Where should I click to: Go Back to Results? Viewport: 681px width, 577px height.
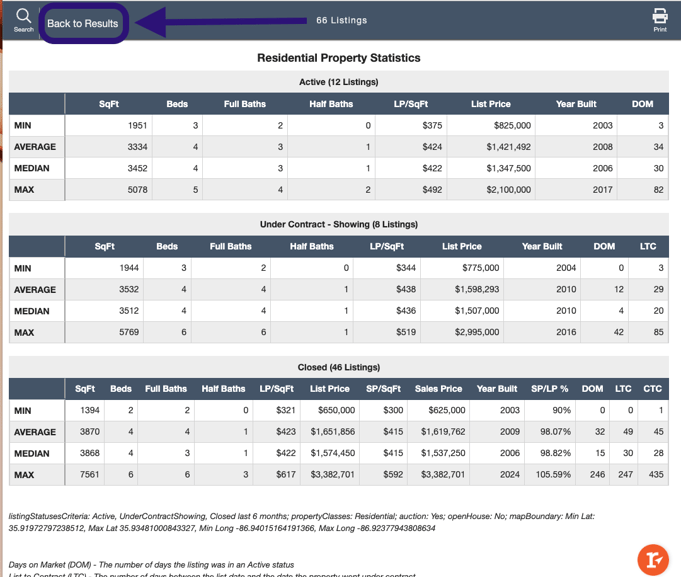pyautogui.click(x=83, y=23)
